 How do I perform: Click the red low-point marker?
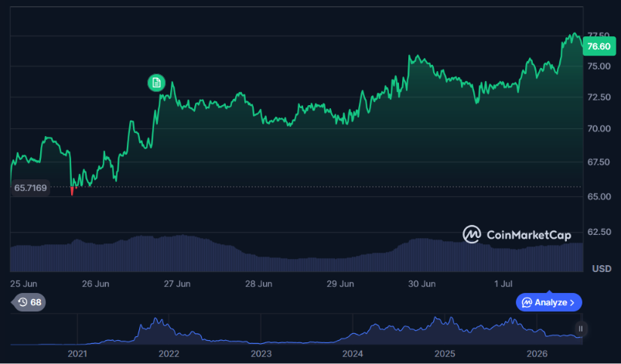72,192
